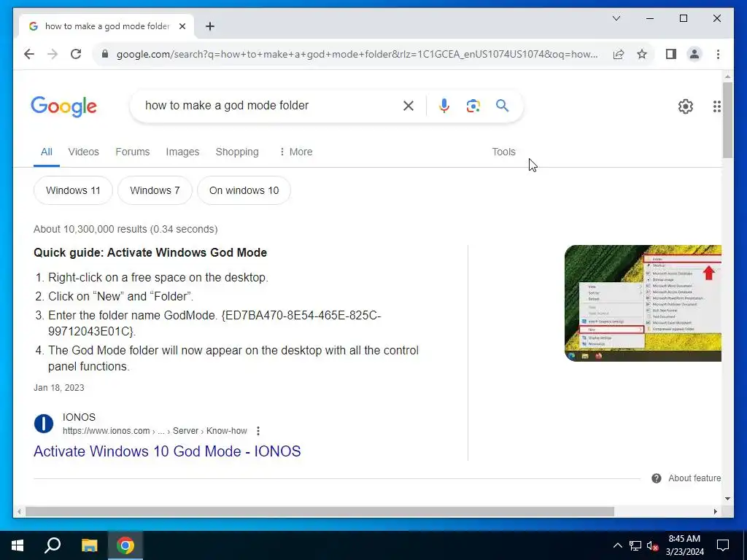Image resolution: width=747 pixels, height=560 pixels.
Task: Close the god mode folder tab
Action: (182, 26)
